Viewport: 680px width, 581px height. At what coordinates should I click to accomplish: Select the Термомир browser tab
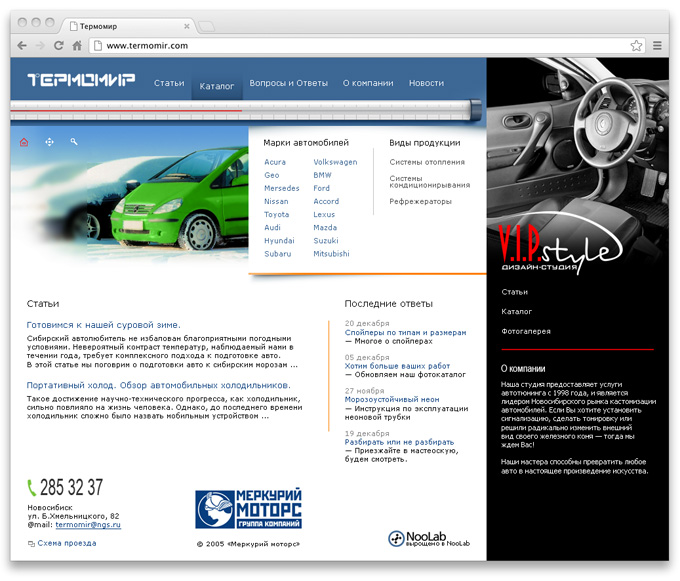[130, 26]
